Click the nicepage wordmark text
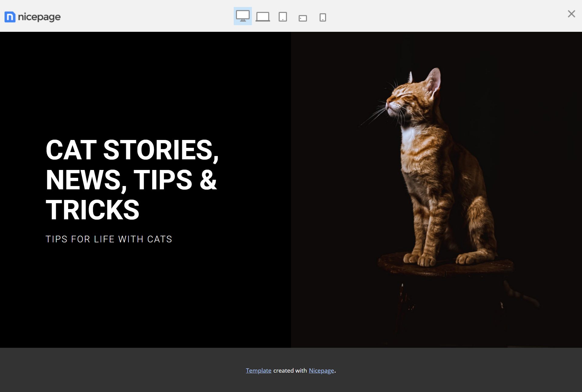582x392 pixels. 39,17
